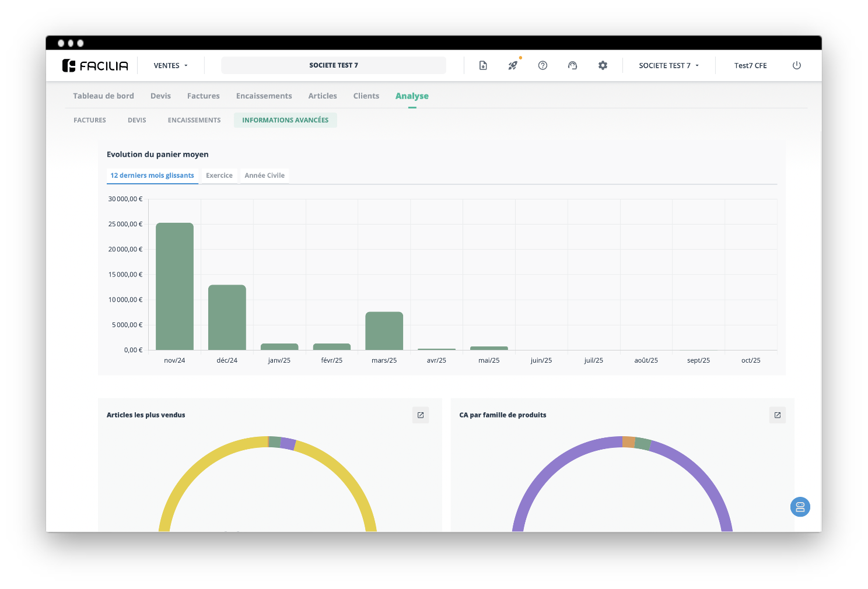
Task: Select the ENCAISSEMENTS analysis sub-tab
Action: 194,120
